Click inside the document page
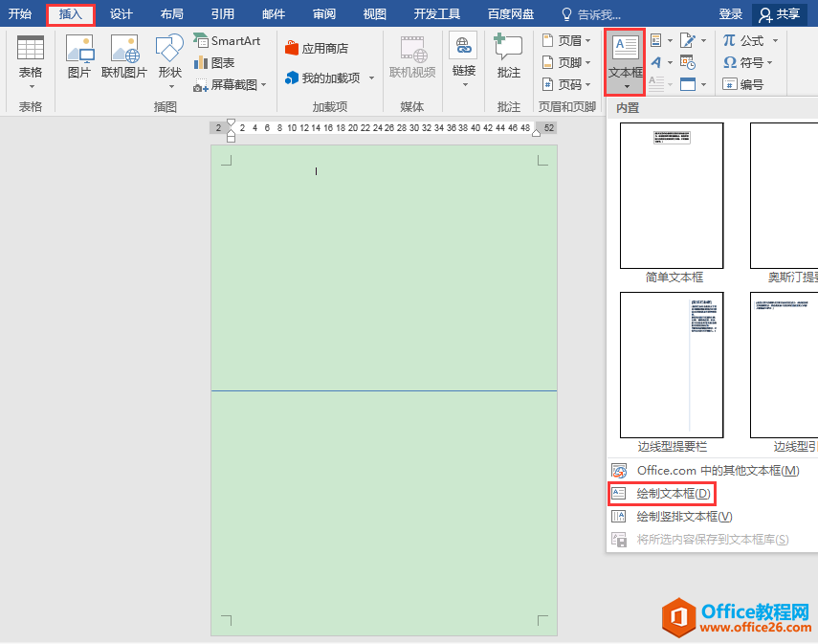The image size is (818, 644). pos(384,390)
